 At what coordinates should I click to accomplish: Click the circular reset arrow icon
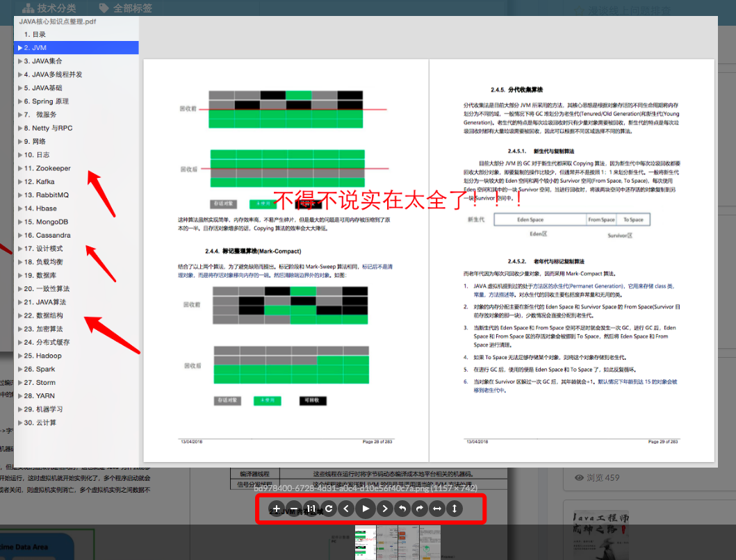click(329, 509)
